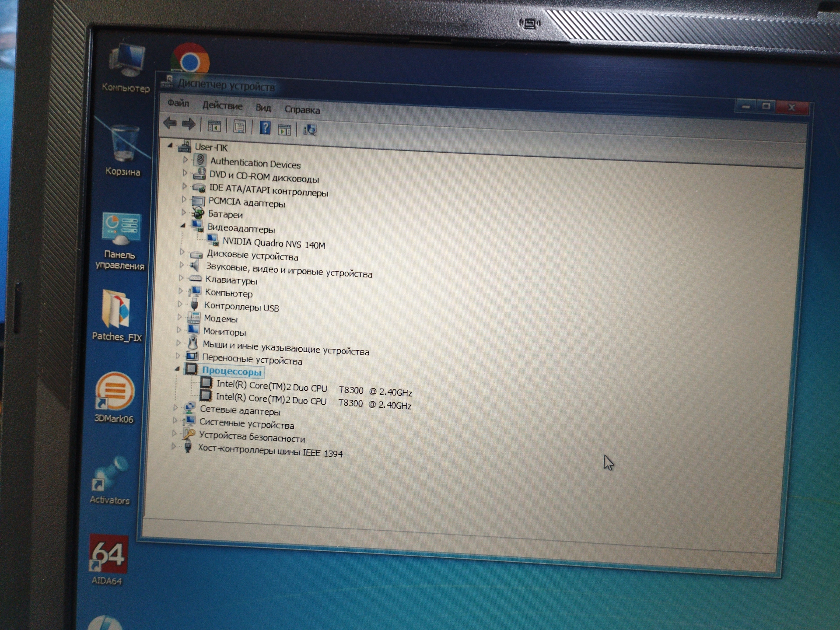Expand the Authentication Devices node
Viewport: 840px width, 630px height.
click(185, 160)
